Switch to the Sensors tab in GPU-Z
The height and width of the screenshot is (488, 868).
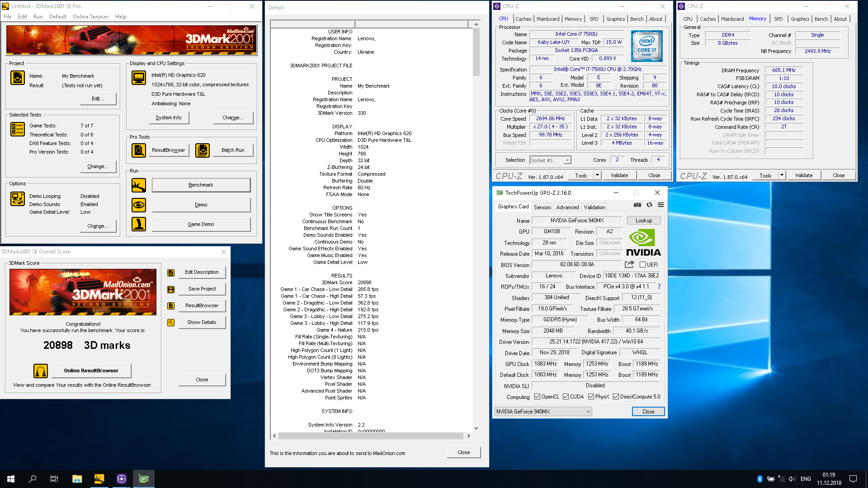point(542,207)
